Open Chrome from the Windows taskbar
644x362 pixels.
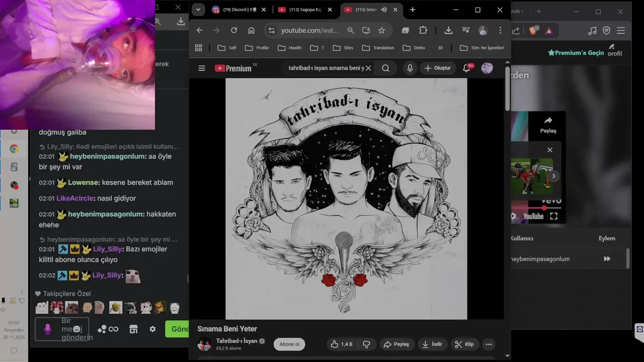[x=14, y=149]
